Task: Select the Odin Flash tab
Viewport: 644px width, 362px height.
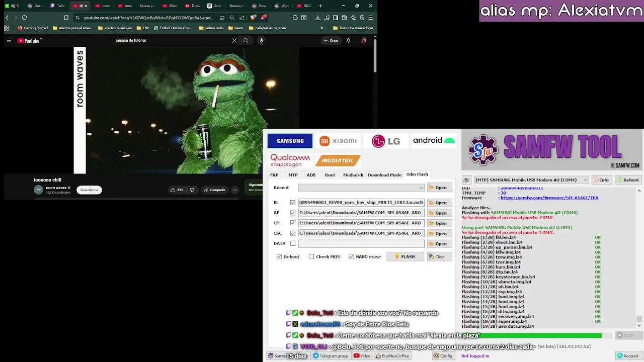Action: pyautogui.click(x=417, y=174)
